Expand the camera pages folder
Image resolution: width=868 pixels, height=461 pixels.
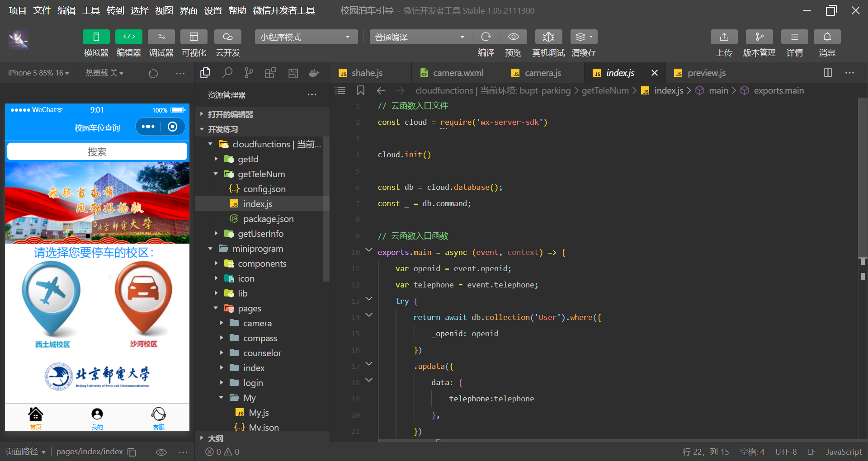pos(259,323)
